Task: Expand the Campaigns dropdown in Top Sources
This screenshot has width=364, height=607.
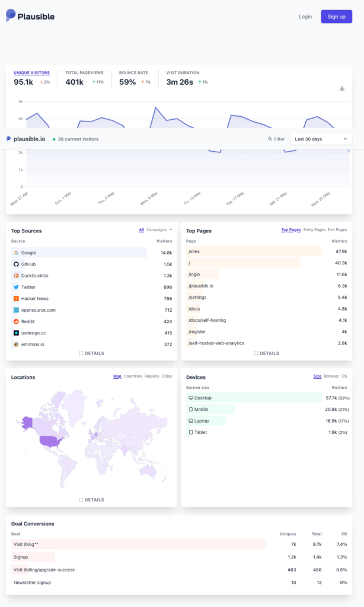Action: click(159, 229)
